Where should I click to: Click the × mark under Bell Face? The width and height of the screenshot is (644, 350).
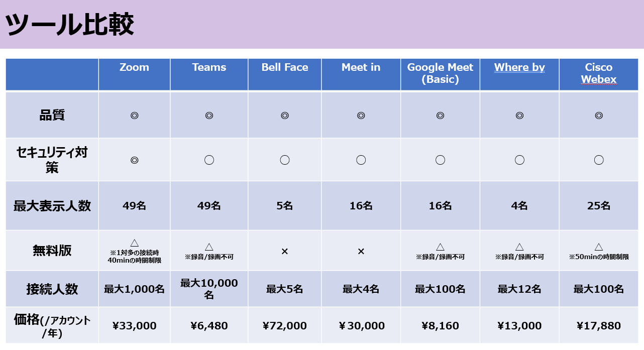pos(285,251)
